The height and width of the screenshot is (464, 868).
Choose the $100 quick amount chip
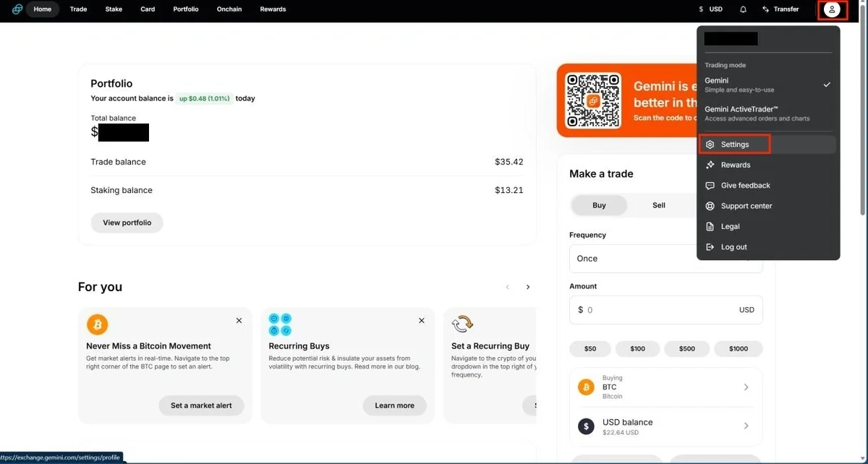point(637,348)
